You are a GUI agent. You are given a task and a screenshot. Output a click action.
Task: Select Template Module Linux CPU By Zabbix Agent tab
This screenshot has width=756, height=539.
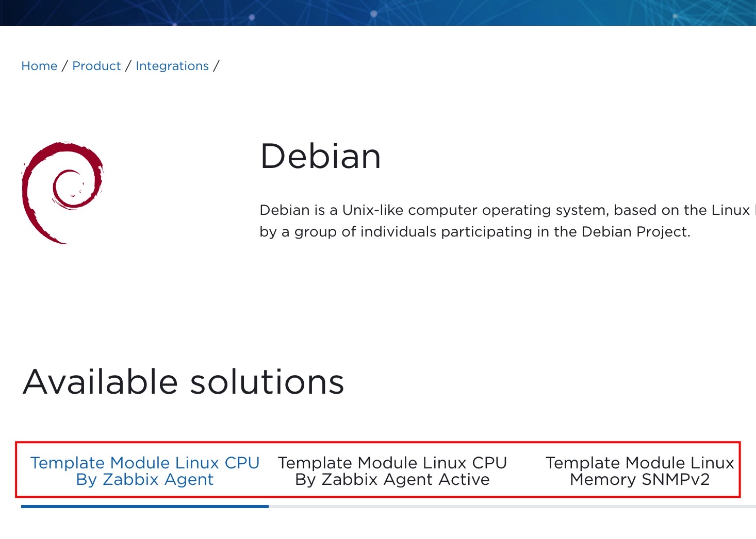[x=145, y=471]
